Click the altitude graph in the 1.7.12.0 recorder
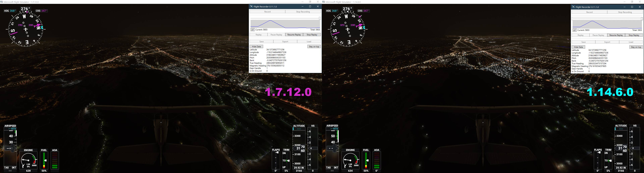Screen dimensions: 644x173 [x=285, y=24]
